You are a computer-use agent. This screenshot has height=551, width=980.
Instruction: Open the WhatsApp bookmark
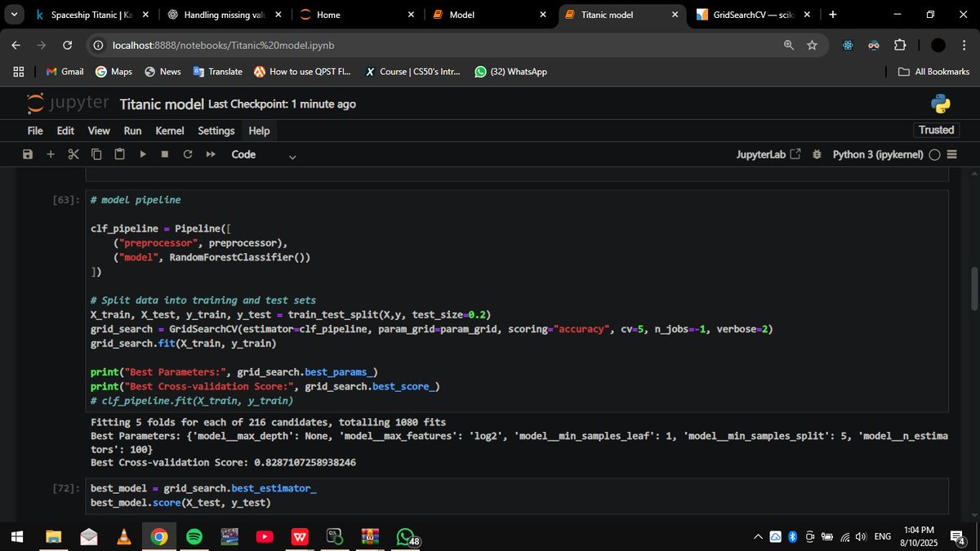pyautogui.click(x=511, y=72)
